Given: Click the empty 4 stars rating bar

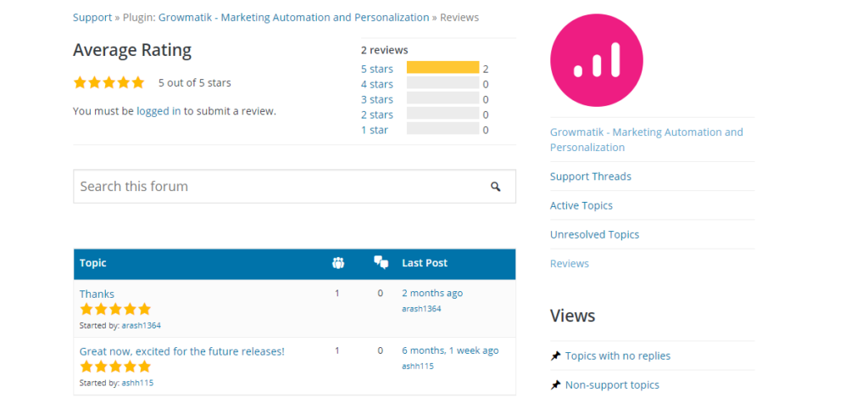Looking at the screenshot, I should (x=442, y=82).
